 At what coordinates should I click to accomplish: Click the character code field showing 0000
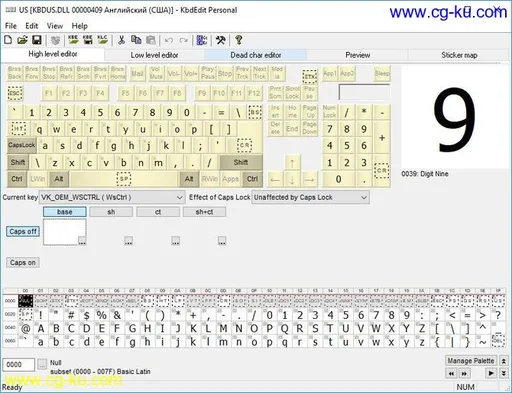click(19, 364)
